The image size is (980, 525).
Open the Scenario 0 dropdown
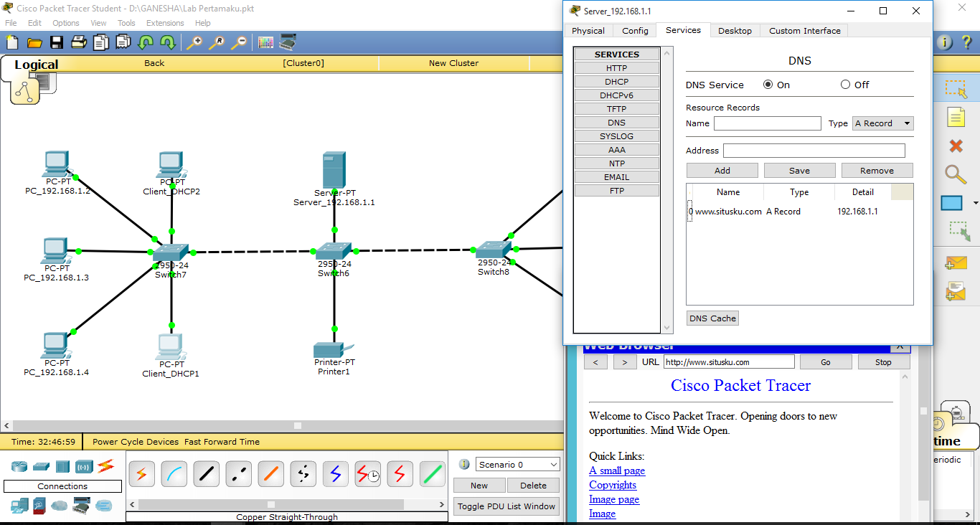[x=517, y=464]
